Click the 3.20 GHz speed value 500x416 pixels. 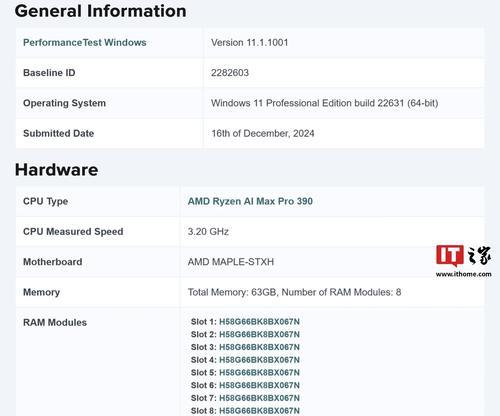pyautogui.click(x=208, y=232)
